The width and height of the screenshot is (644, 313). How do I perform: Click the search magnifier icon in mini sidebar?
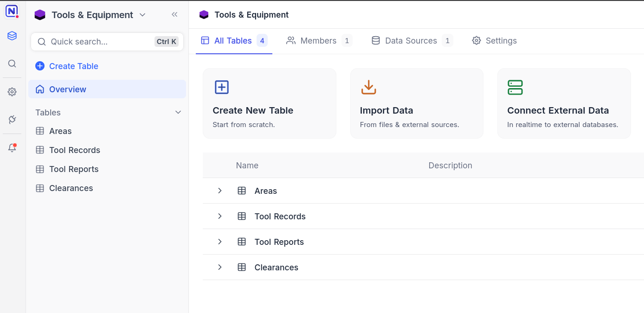coord(12,64)
